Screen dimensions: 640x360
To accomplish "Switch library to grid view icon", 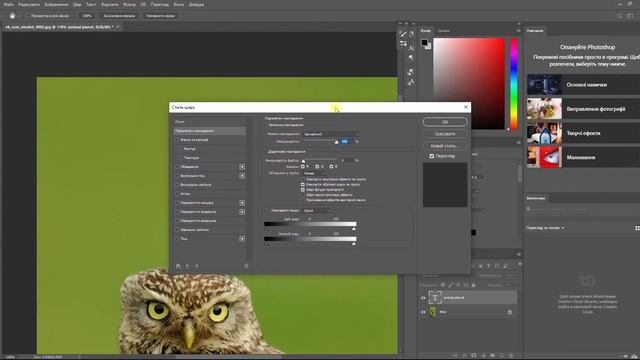I will click(637, 228).
